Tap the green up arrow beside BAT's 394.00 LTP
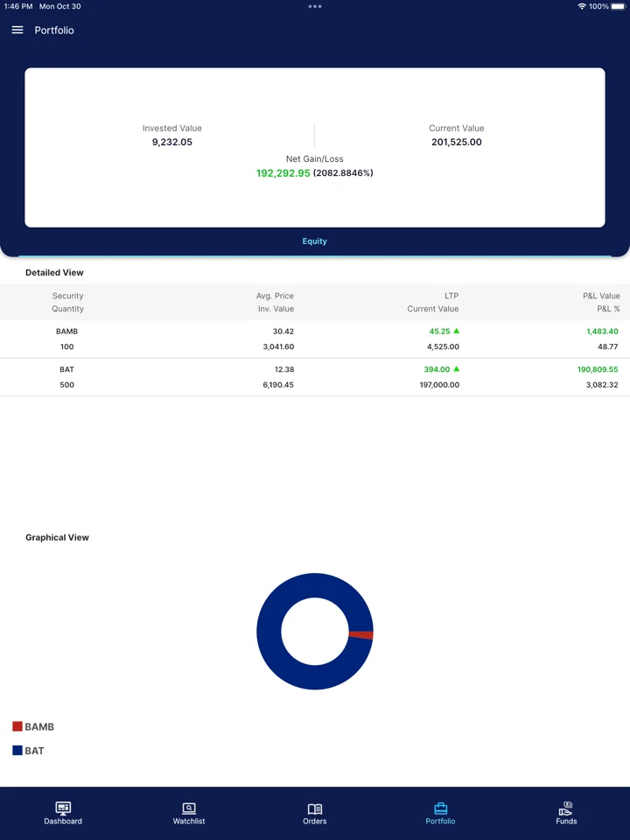Screen dimensions: 630x840 (457, 368)
